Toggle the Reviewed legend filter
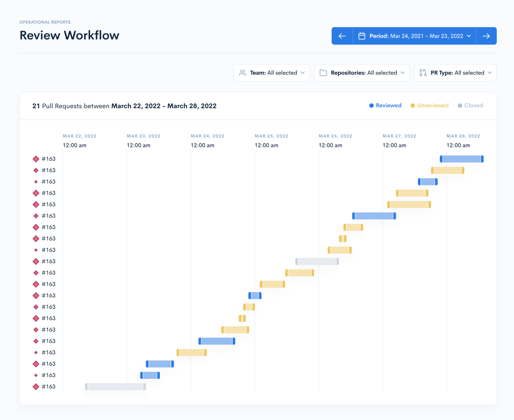 tap(385, 105)
